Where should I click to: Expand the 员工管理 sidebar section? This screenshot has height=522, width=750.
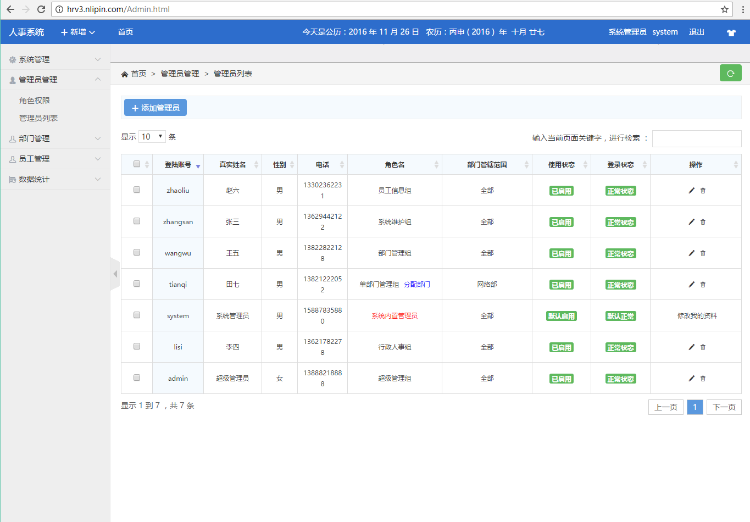55,158
